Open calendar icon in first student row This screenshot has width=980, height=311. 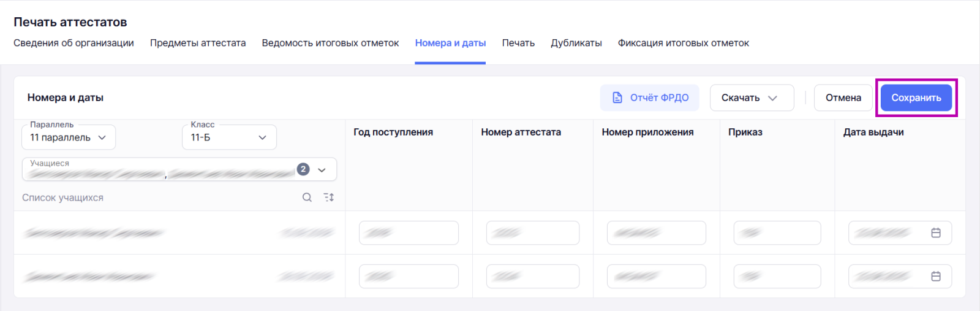[936, 233]
